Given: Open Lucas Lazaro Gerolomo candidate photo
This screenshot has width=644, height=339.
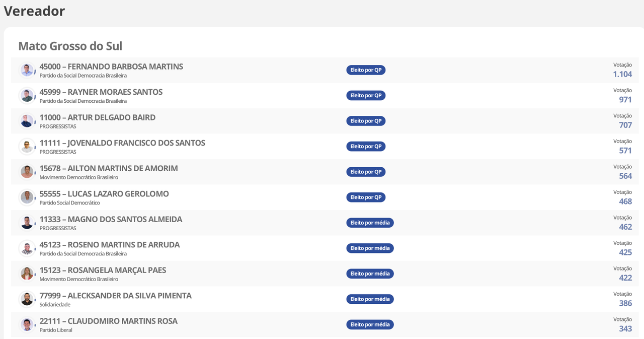Looking at the screenshot, I should (x=27, y=197).
